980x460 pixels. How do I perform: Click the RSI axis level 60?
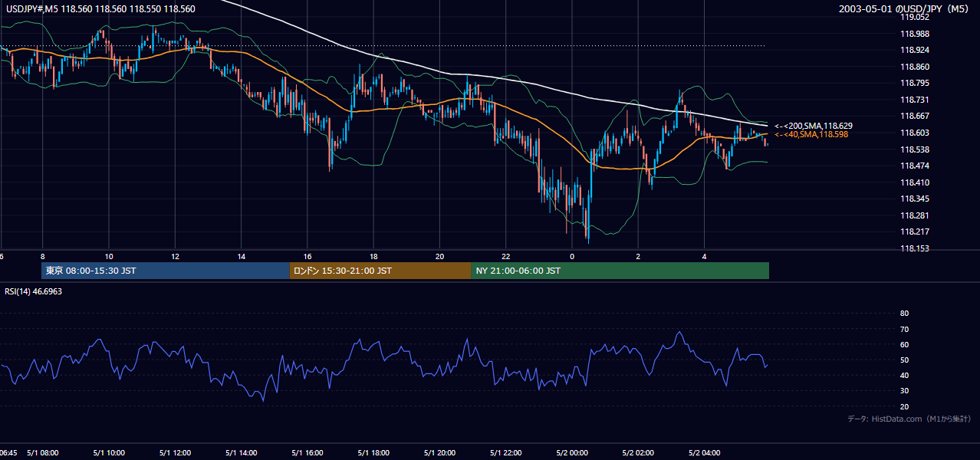[x=904, y=344]
